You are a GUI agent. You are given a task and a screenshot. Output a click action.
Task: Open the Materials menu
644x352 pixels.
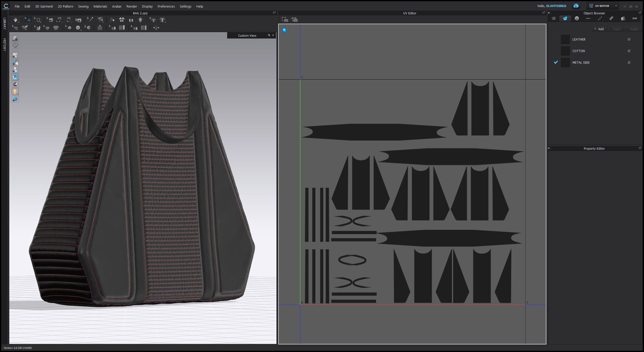(100, 6)
